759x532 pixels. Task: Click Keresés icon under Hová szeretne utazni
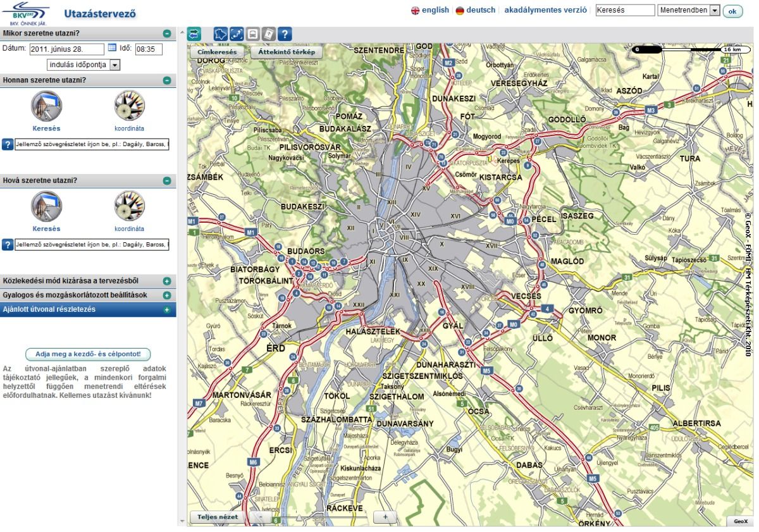click(x=46, y=206)
